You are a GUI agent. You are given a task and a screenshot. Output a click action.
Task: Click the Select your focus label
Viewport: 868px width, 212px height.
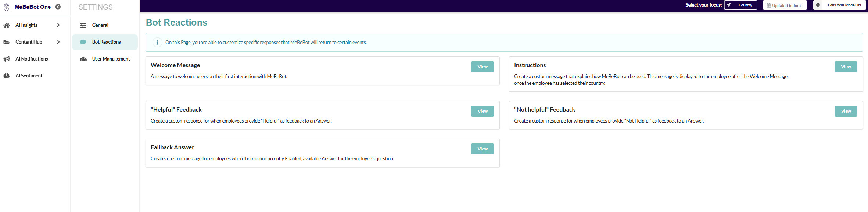703,5
